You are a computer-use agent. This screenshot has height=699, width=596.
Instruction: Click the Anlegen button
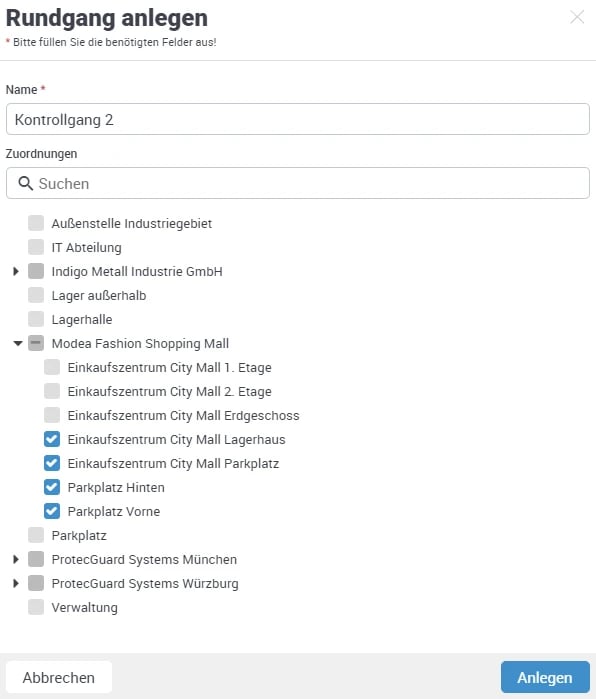point(545,677)
